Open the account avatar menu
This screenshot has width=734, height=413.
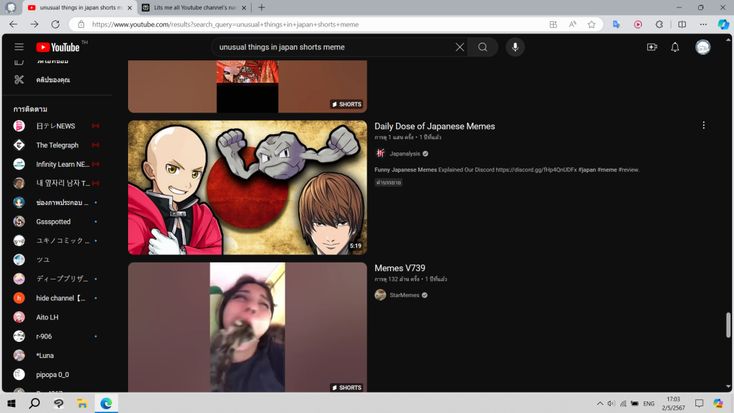tap(703, 47)
